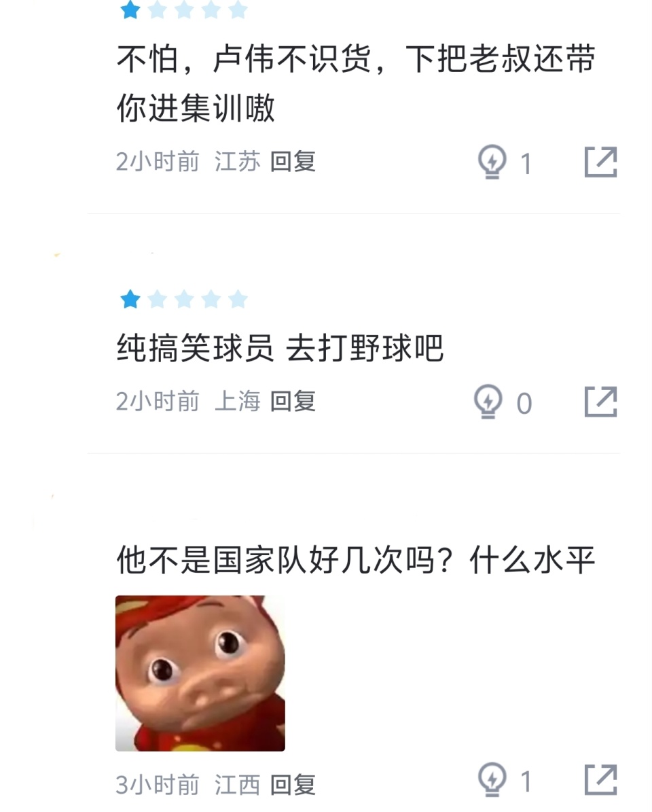Tap 回复 under the 江西 comment
652x812 pixels.
pyautogui.click(x=293, y=785)
